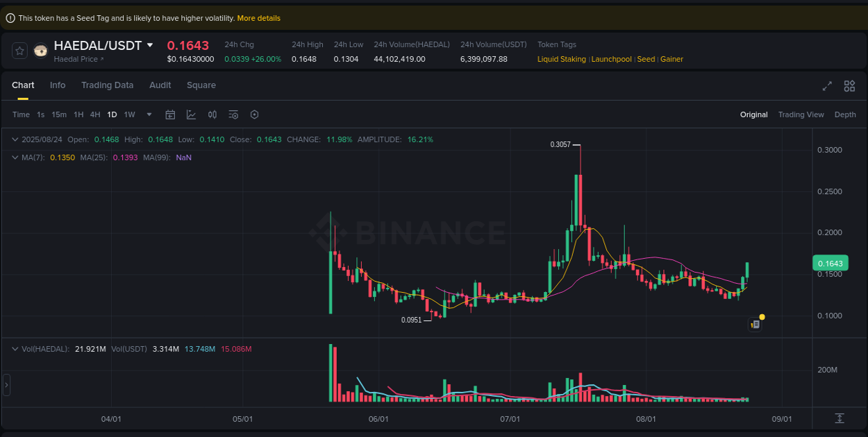Image resolution: width=868 pixels, height=437 pixels.
Task: Click the green 0.1643 price label
Action: 831,263
